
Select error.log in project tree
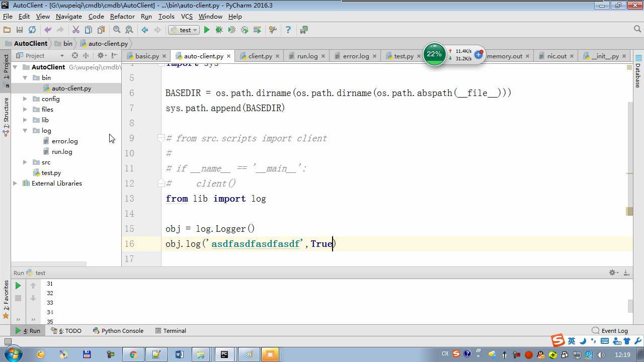[64, 141]
